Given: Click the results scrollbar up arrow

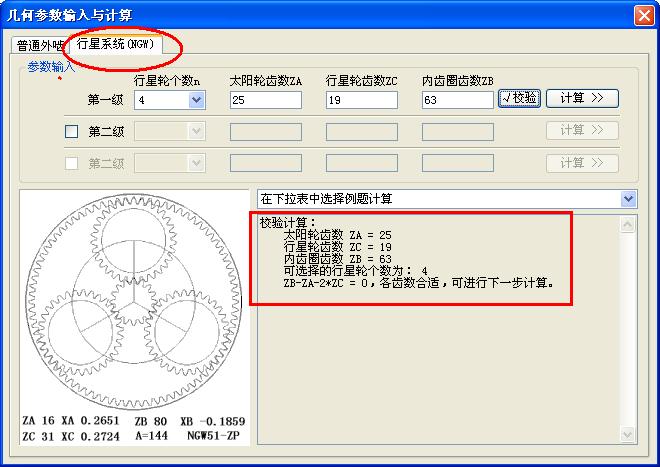Looking at the screenshot, I should coord(627,224).
